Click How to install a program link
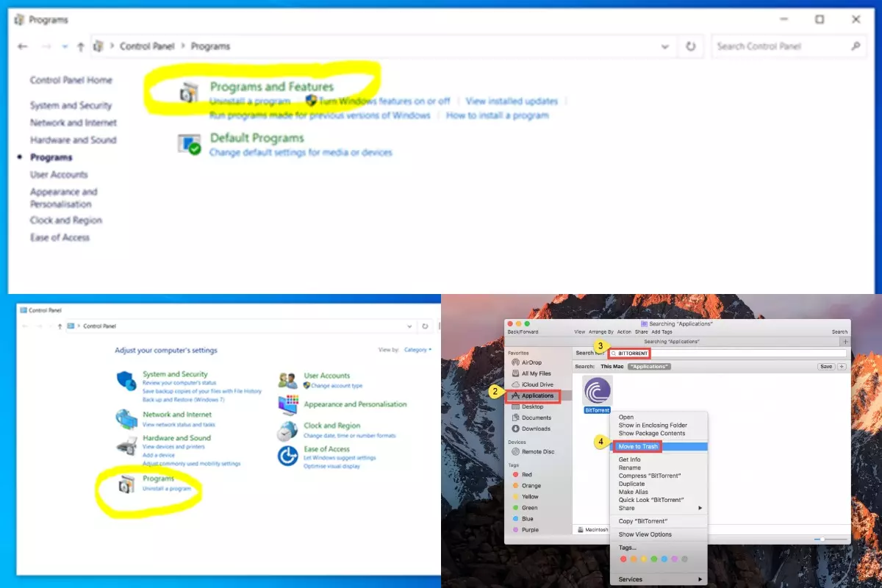This screenshot has width=882, height=588. click(498, 115)
